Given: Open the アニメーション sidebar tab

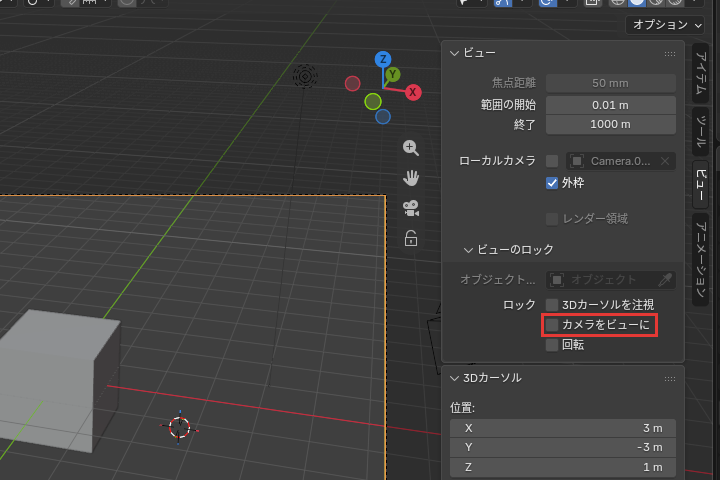Looking at the screenshot, I should coord(700,260).
